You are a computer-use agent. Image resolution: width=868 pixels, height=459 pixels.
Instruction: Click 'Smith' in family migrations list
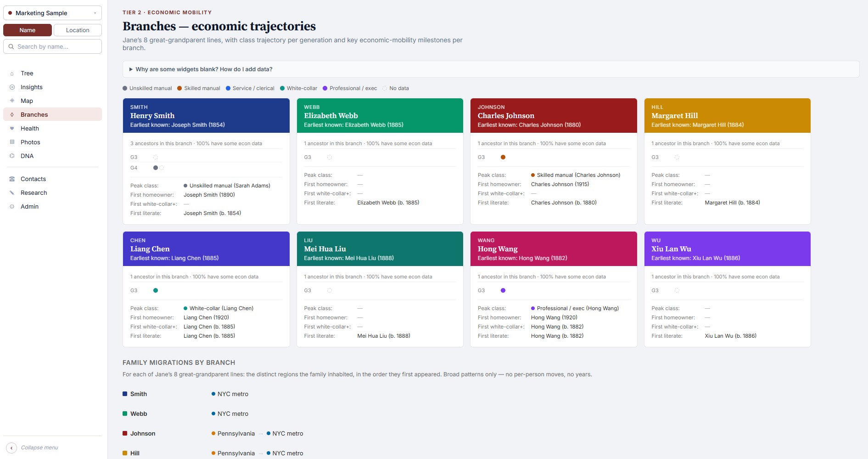tap(139, 394)
